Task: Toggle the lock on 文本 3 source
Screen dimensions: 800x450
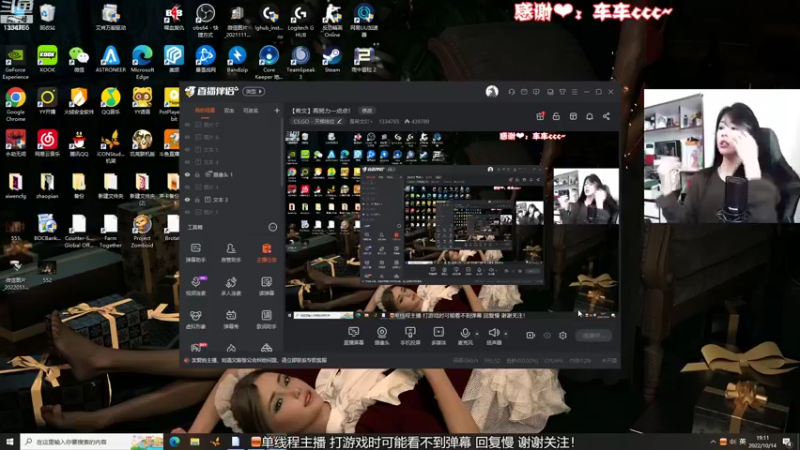Action: [x=197, y=199]
